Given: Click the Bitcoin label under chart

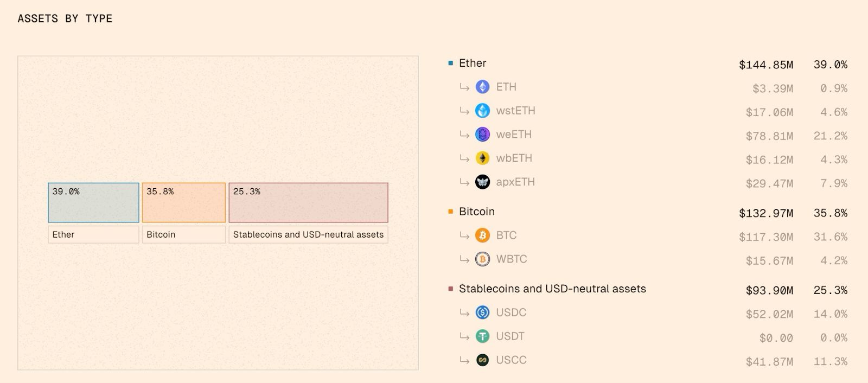Looking at the screenshot, I should coord(161,235).
